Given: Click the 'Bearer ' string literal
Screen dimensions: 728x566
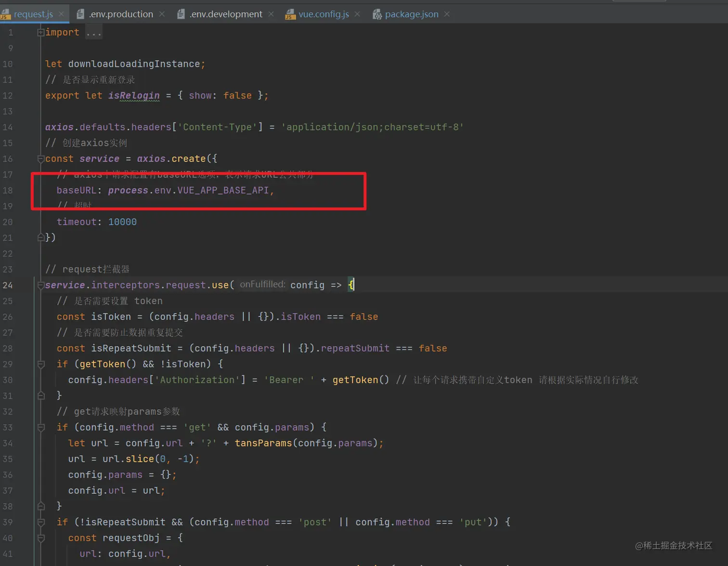Looking at the screenshot, I should point(289,380).
